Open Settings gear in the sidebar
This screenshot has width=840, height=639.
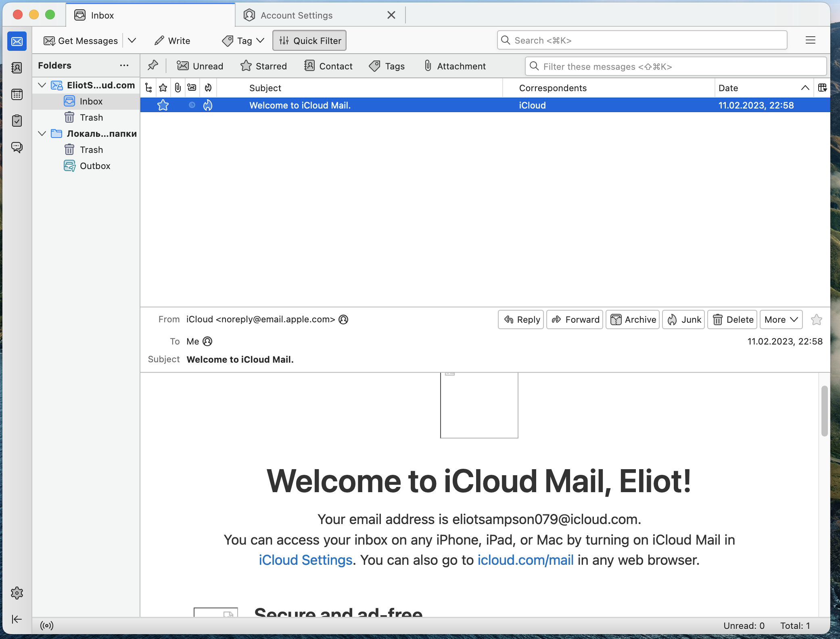[17, 593]
